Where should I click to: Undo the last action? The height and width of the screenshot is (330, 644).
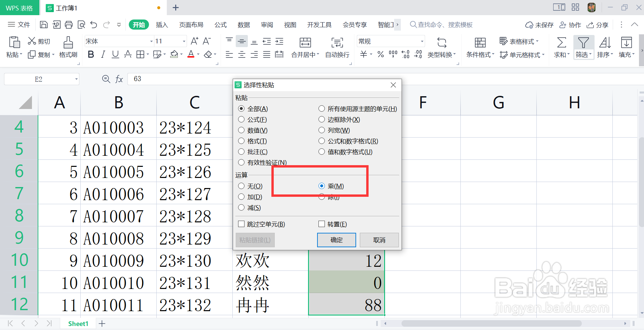[x=94, y=25]
